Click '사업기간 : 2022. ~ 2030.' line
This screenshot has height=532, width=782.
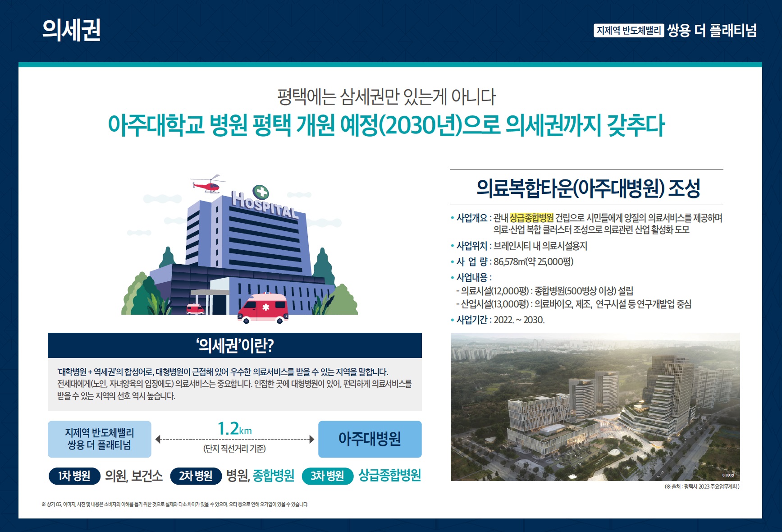click(x=498, y=320)
